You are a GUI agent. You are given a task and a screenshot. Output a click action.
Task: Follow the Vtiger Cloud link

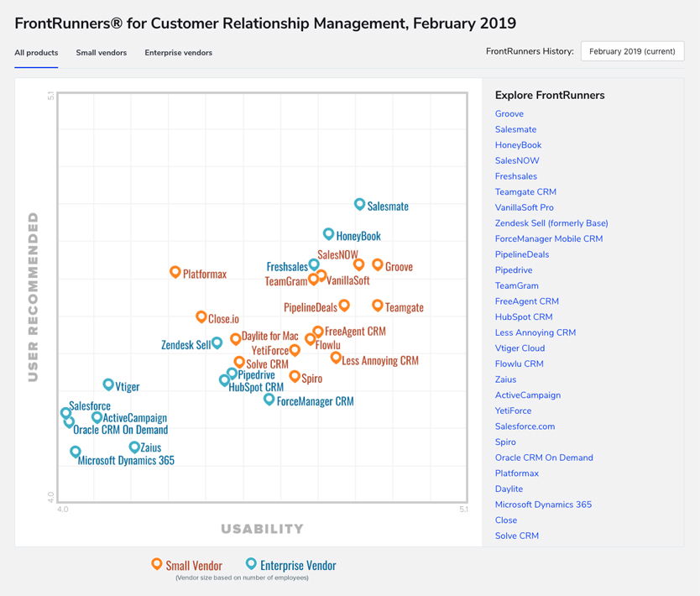[x=520, y=348]
